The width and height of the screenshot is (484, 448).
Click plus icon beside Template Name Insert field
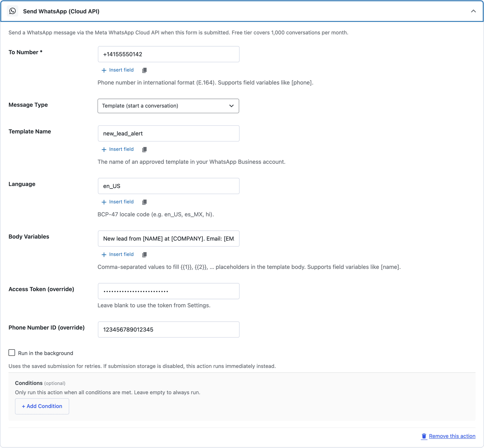point(104,149)
